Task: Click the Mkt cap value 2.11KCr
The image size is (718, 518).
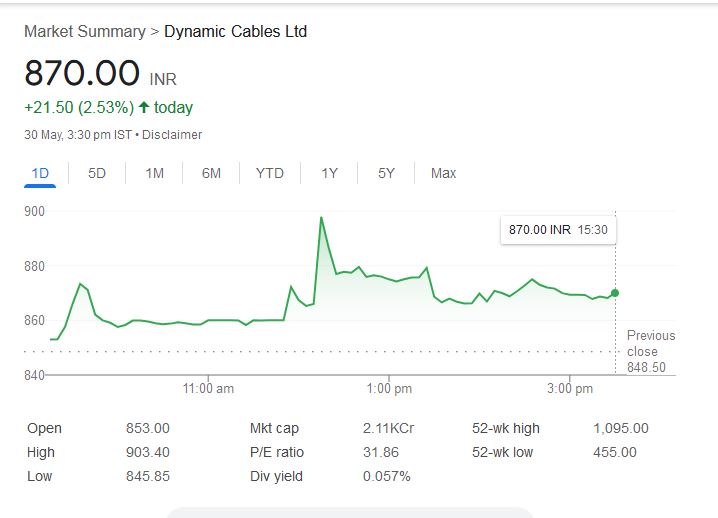Action: point(389,428)
